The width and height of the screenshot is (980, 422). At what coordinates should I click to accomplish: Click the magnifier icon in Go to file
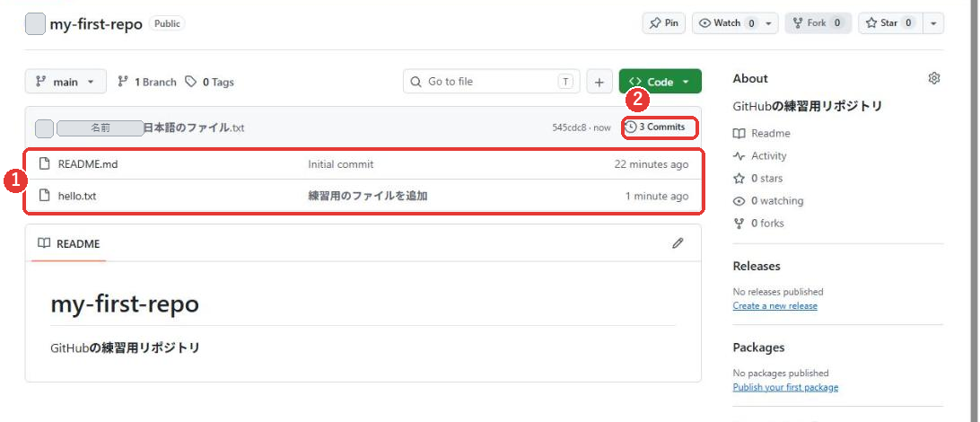(x=416, y=82)
